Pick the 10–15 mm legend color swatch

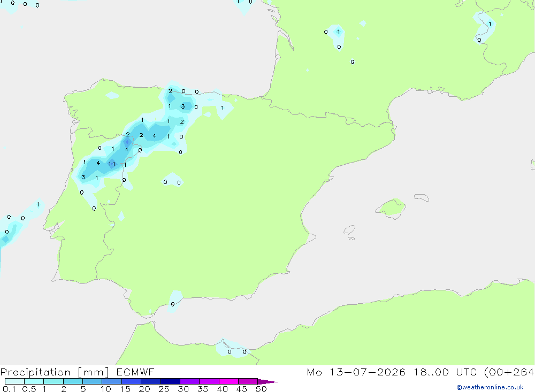(112, 381)
